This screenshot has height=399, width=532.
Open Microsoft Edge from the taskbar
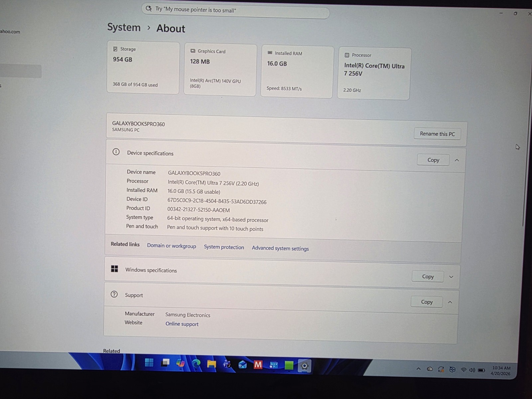(x=196, y=364)
